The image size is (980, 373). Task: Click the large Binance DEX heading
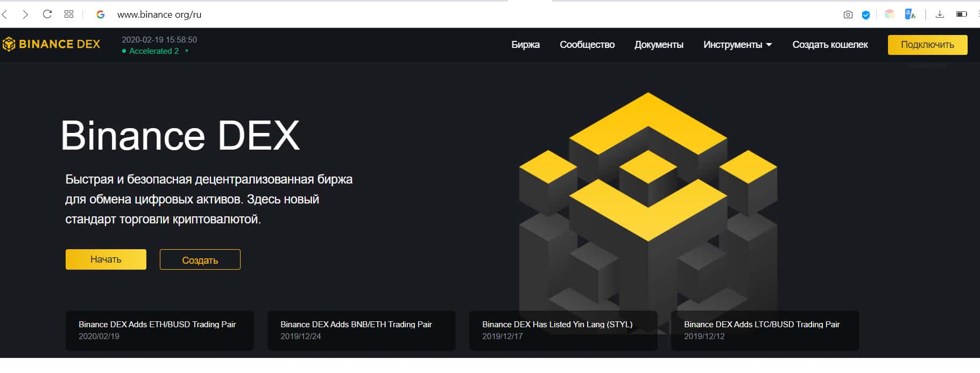(x=180, y=135)
